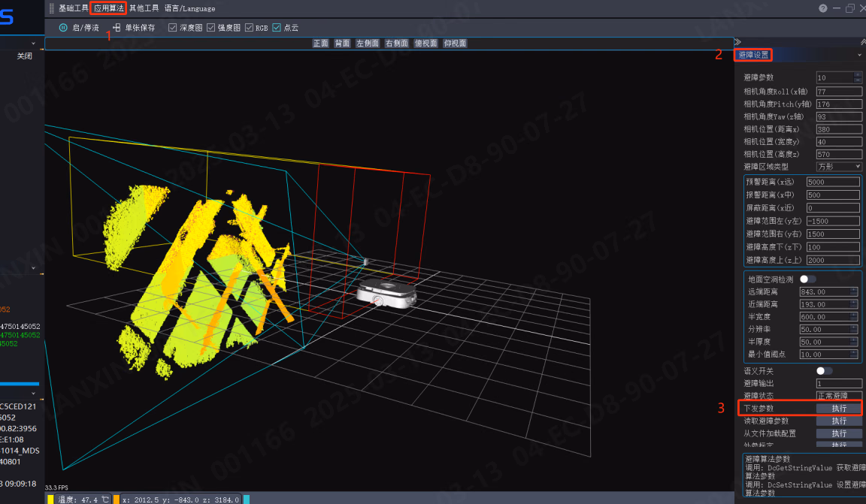Open the 语言/Language menu
Viewport: 866px width, 504px height.
(x=190, y=8)
